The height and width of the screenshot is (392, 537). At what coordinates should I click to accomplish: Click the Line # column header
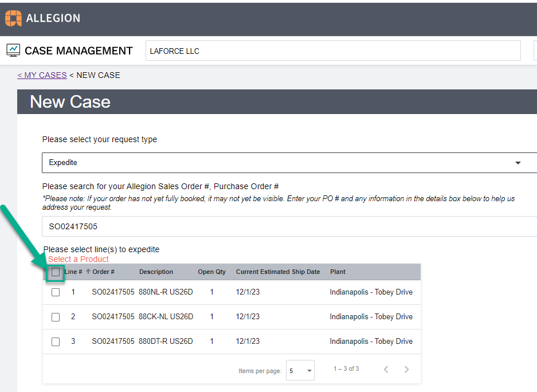[73, 272]
